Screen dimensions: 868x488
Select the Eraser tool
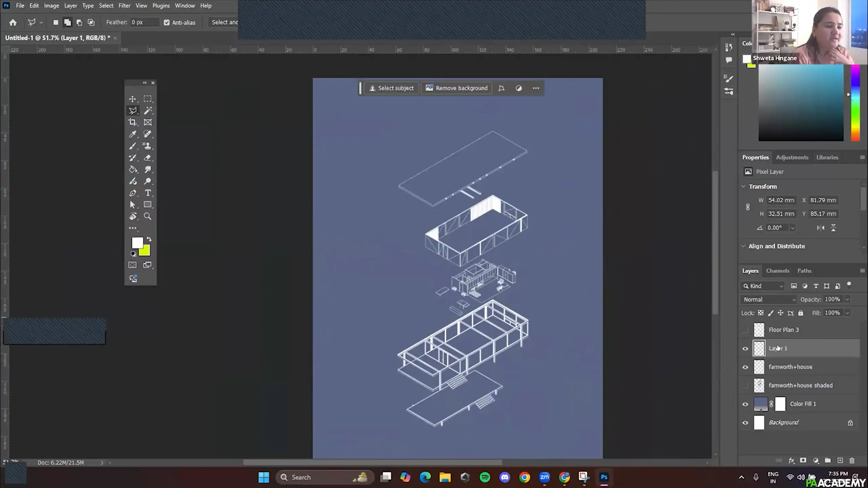click(148, 158)
